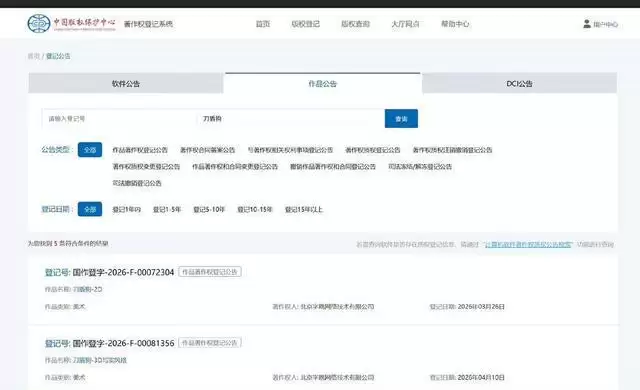Click the results count message text
Screen dimensions: 640x390
pos(68,244)
